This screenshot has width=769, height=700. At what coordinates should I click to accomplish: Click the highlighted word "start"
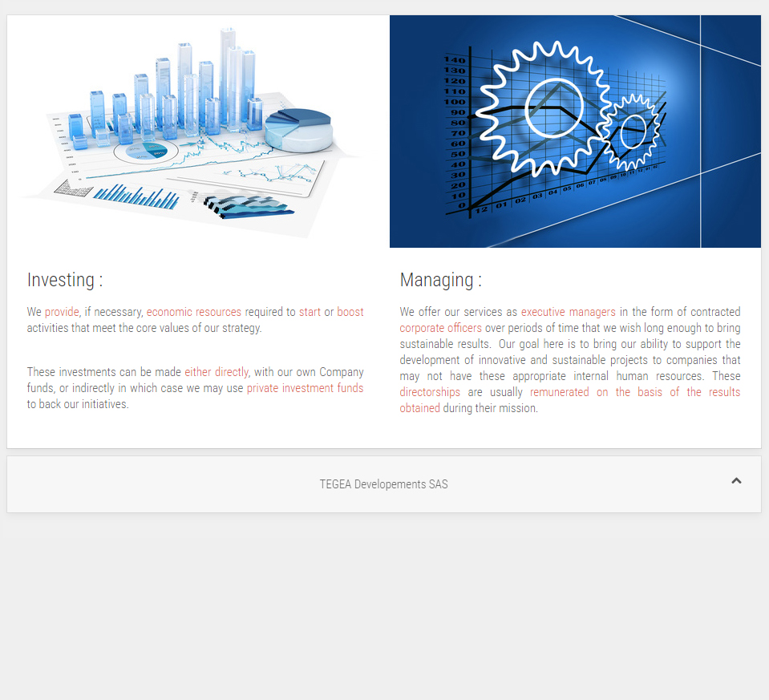click(x=310, y=312)
